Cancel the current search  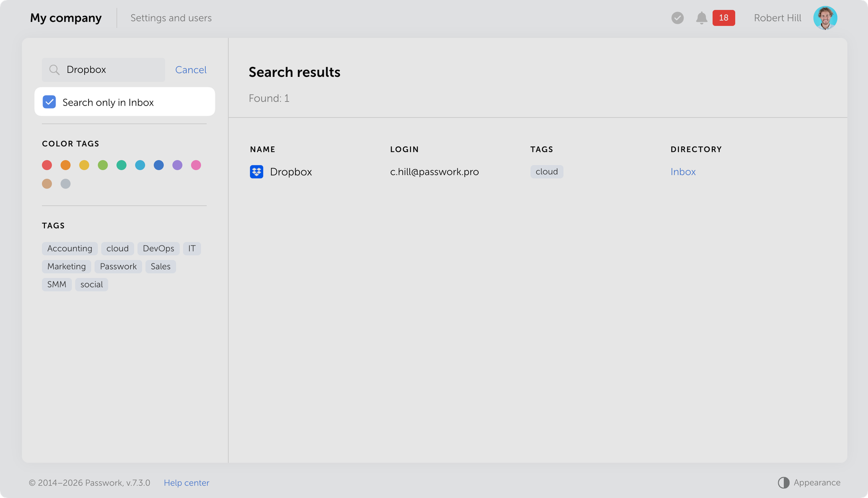(191, 70)
